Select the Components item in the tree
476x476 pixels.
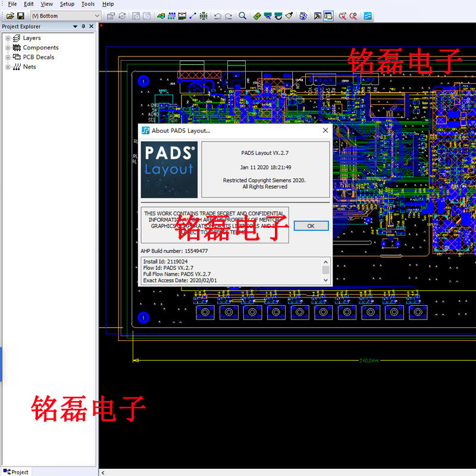pos(40,48)
